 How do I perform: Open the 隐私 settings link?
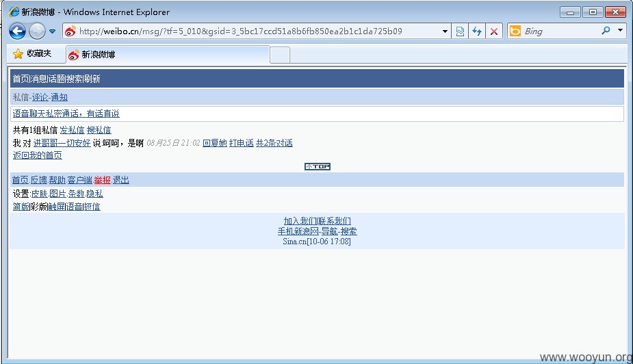pyautogui.click(x=94, y=194)
